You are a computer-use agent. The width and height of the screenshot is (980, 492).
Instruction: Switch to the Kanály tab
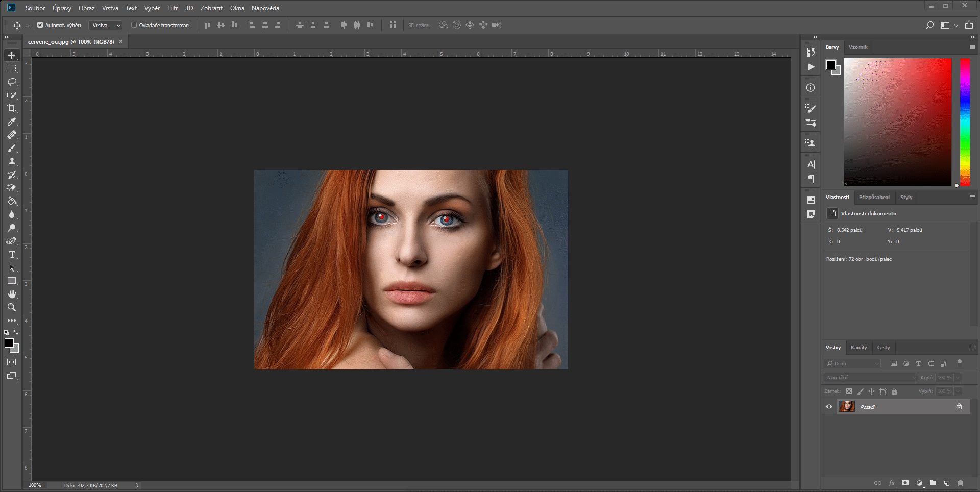coord(859,347)
